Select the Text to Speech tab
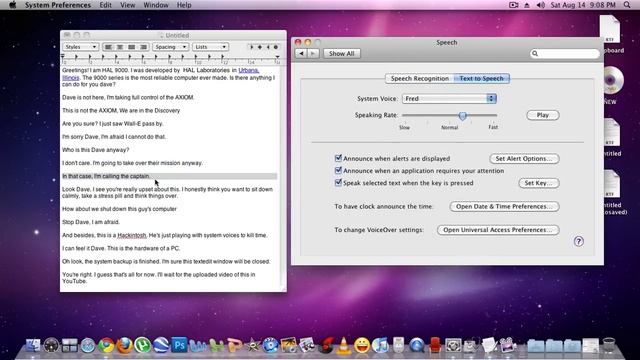640x360 pixels. [482, 78]
